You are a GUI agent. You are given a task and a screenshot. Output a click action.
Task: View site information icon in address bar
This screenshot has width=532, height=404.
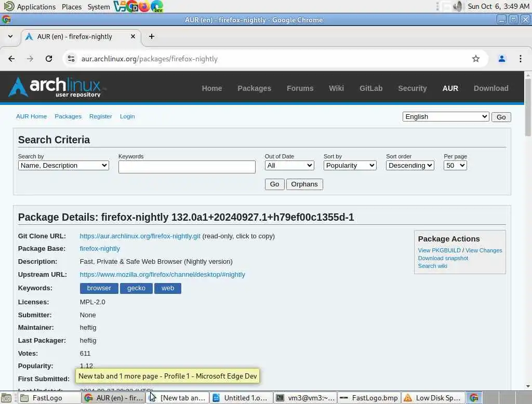point(71,59)
